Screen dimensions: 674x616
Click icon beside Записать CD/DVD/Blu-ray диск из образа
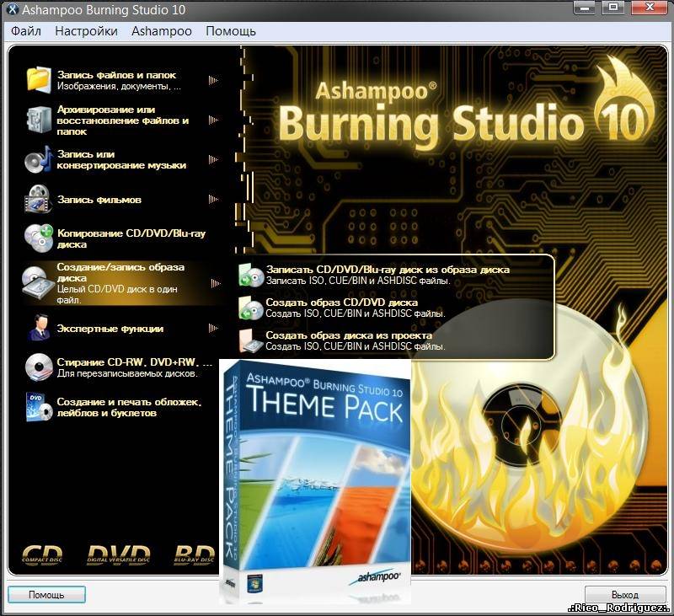(250, 275)
